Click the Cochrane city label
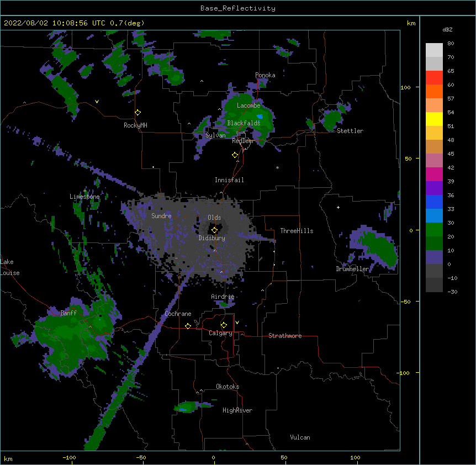 pyautogui.click(x=178, y=314)
